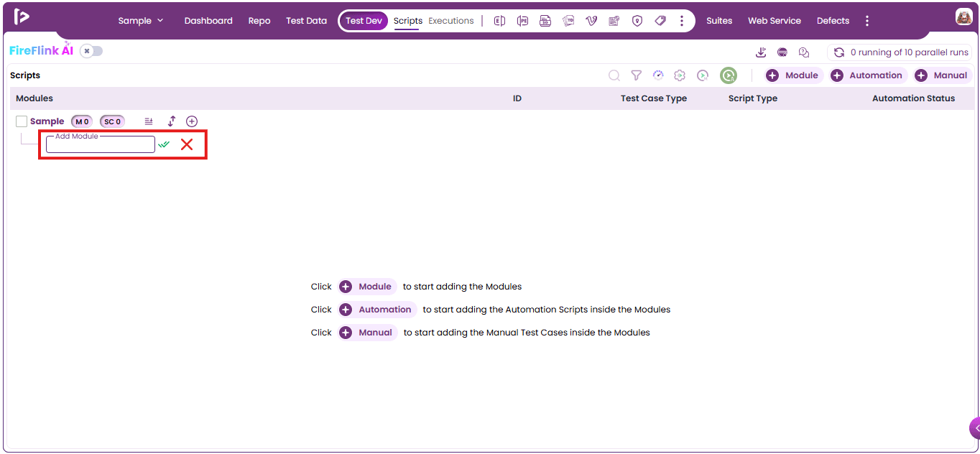Click the tag label icon in the navigation bar
Image resolution: width=980 pixels, height=454 pixels.
[660, 21]
